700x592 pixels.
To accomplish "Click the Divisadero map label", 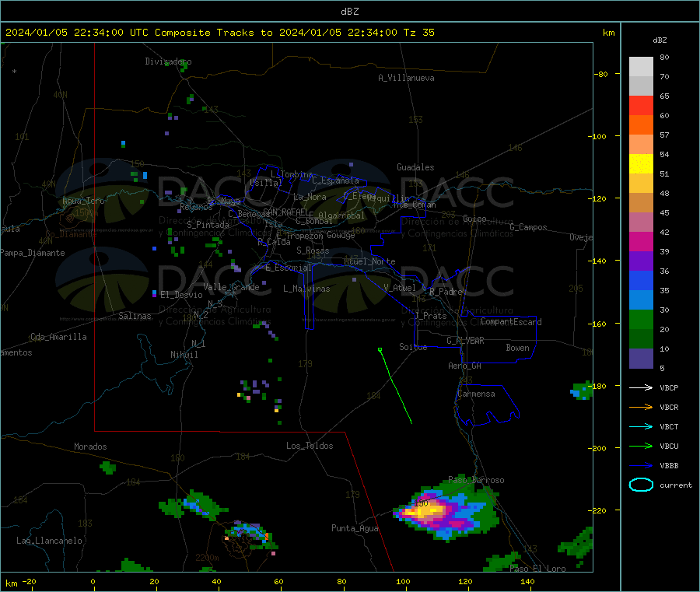I will 168,61.
